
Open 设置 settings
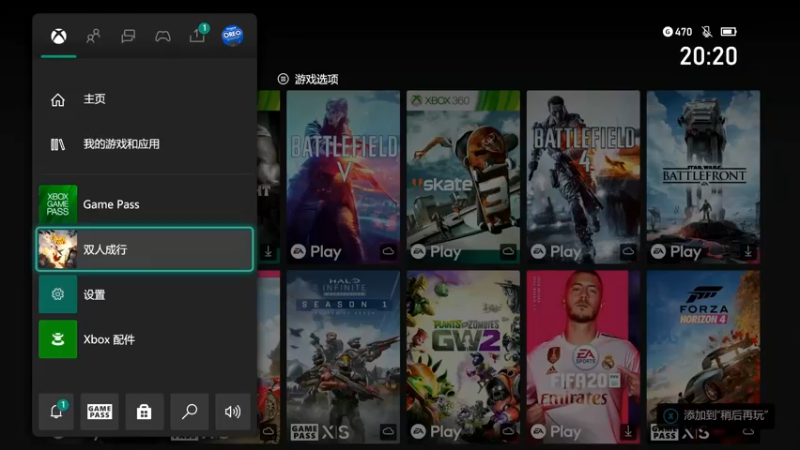point(145,294)
